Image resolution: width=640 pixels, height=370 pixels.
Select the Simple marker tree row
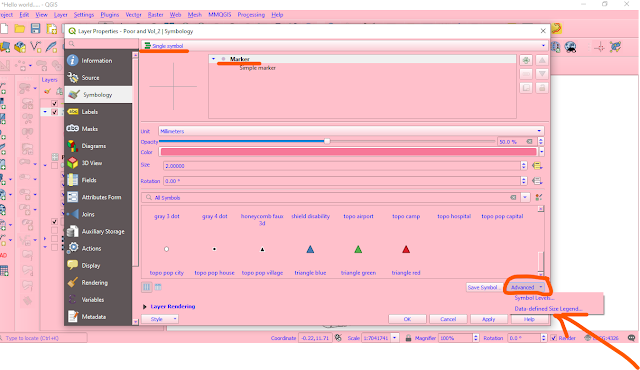pos(257,68)
